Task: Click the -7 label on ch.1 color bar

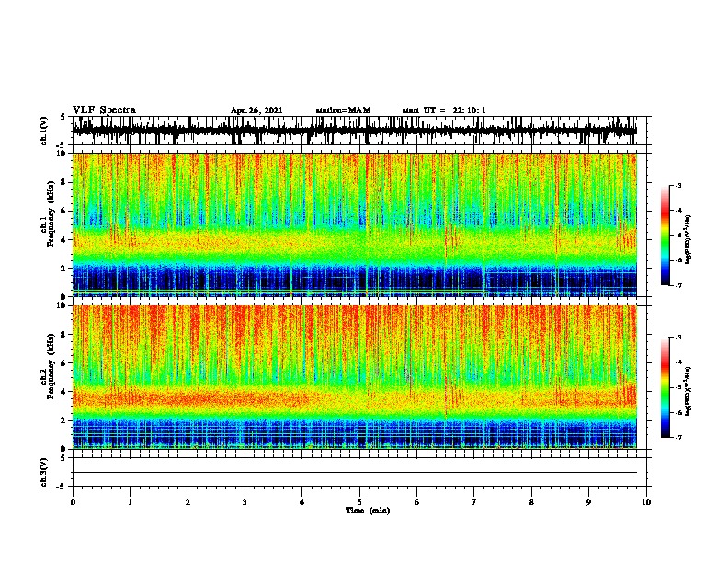Action: [677, 285]
